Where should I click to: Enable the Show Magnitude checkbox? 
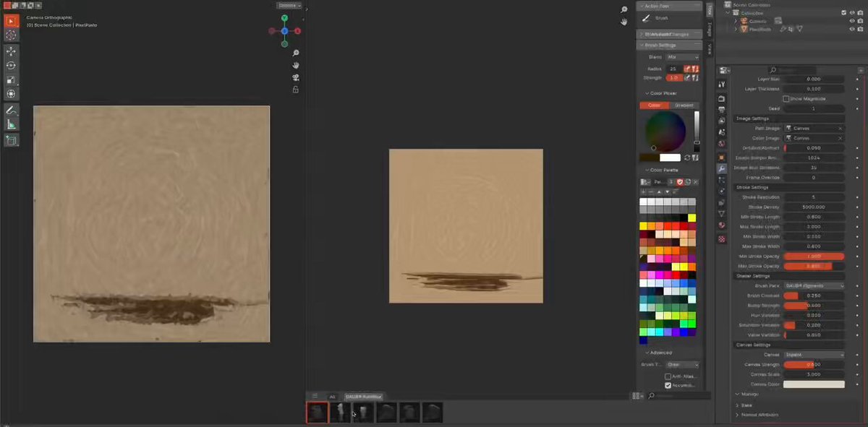point(786,99)
